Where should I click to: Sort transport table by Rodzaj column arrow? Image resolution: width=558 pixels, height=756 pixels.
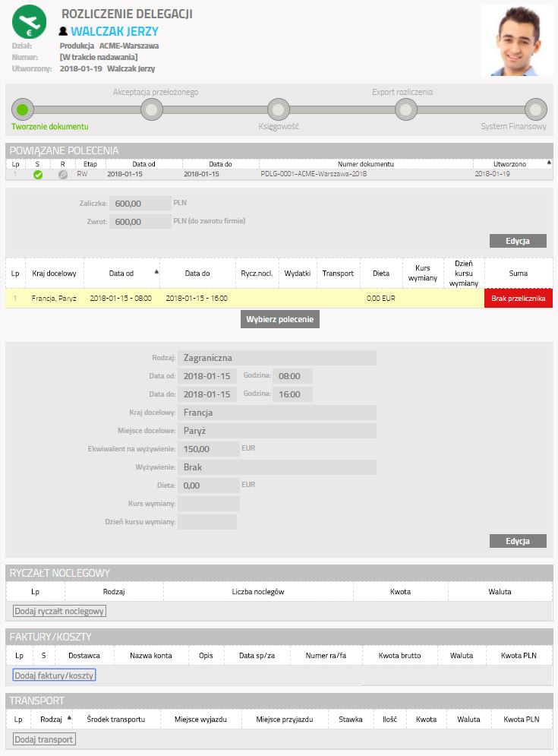69,718
